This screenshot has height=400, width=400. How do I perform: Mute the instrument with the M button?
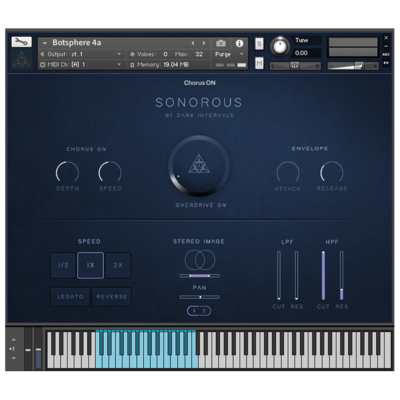pyautogui.click(x=259, y=63)
